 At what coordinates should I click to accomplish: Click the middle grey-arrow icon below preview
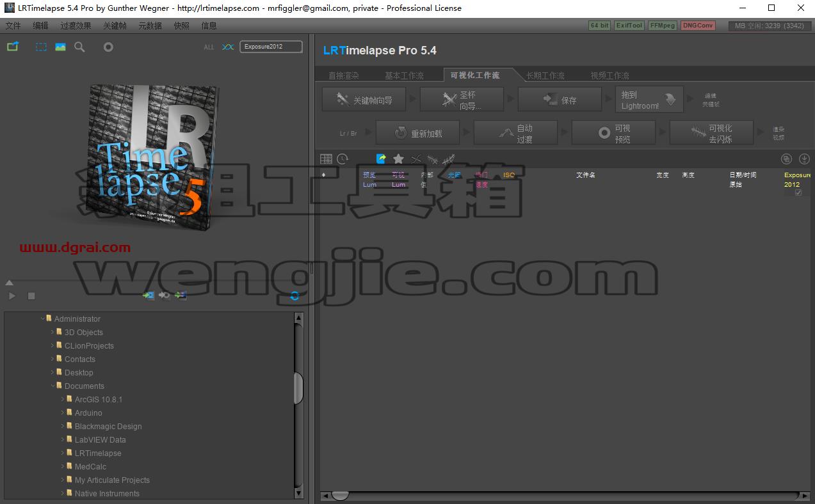[165, 295]
